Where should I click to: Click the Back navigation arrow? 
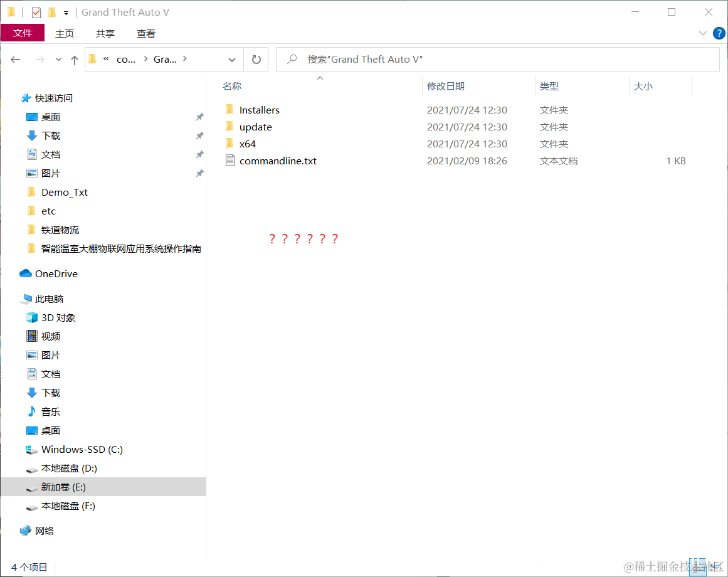pos(15,60)
